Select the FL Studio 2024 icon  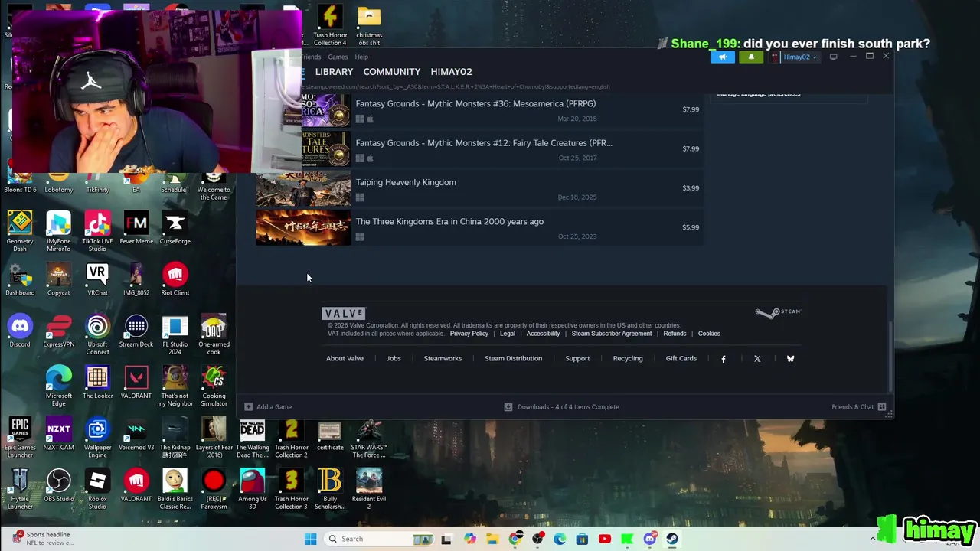175,335
